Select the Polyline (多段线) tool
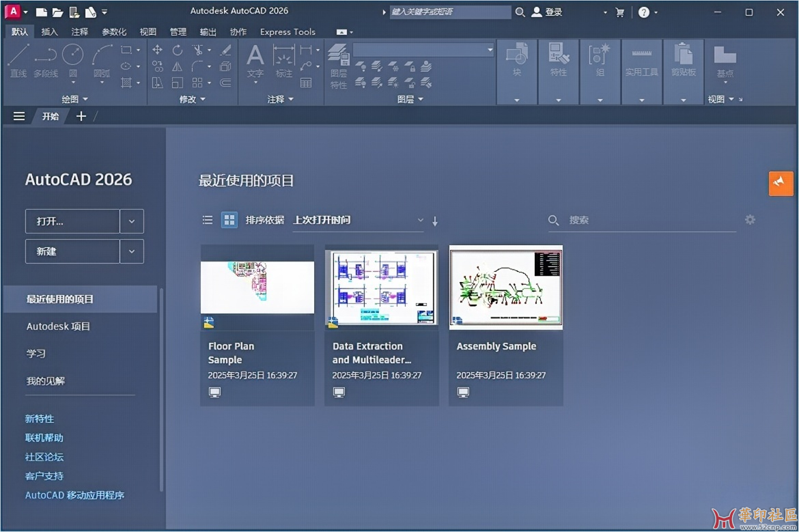The image size is (799, 532). (45, 60)
